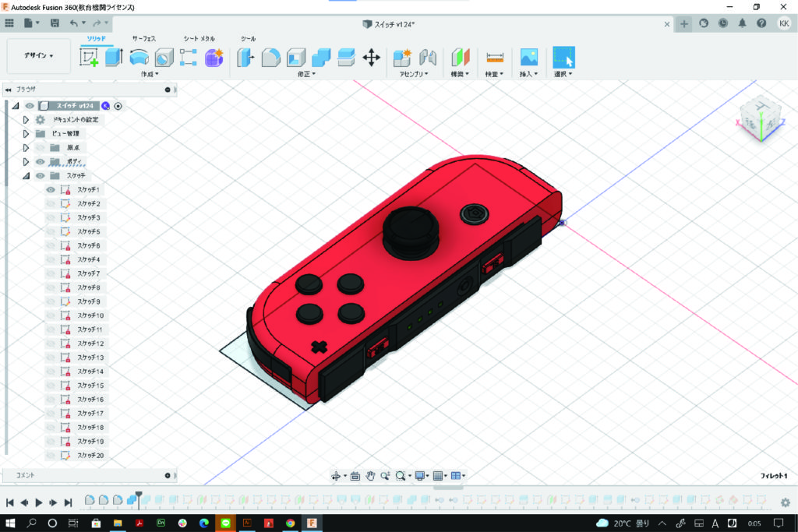Click the Extrude tool icon
The image size is (798, 532).
coord(114,57)
